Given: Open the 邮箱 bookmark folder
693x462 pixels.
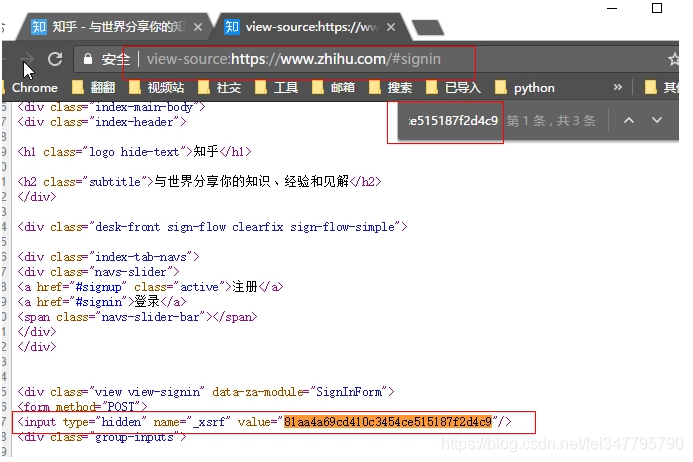Looking at the screenshot, I should (x=334, y=88).
